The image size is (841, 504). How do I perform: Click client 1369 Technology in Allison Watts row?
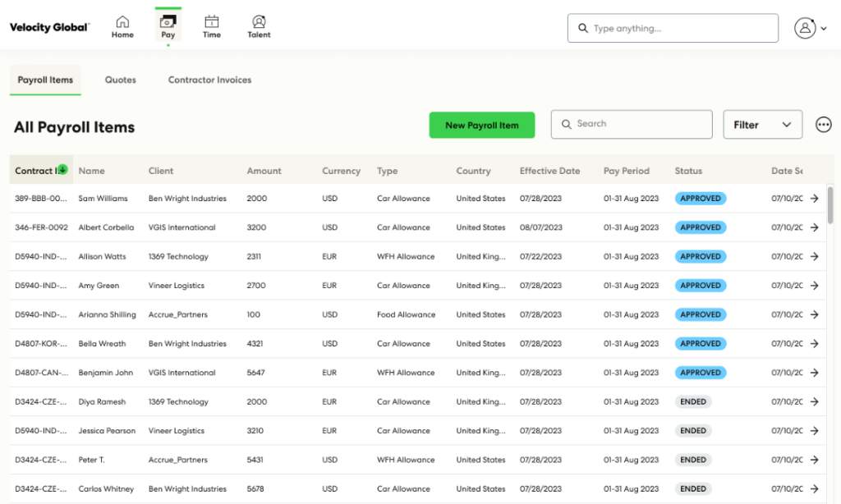pyautogui.click(x=178, y=256)
